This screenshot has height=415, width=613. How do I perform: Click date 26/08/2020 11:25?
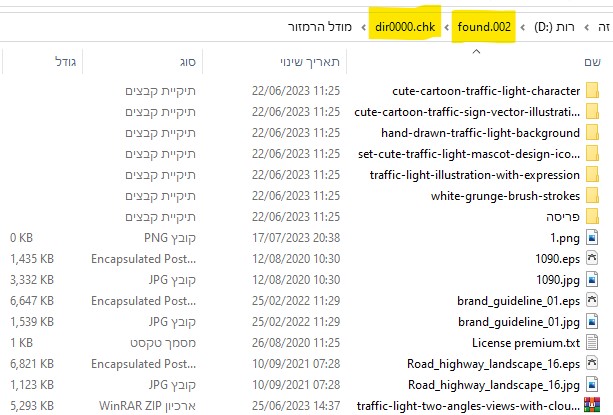[x=296, y=343]
